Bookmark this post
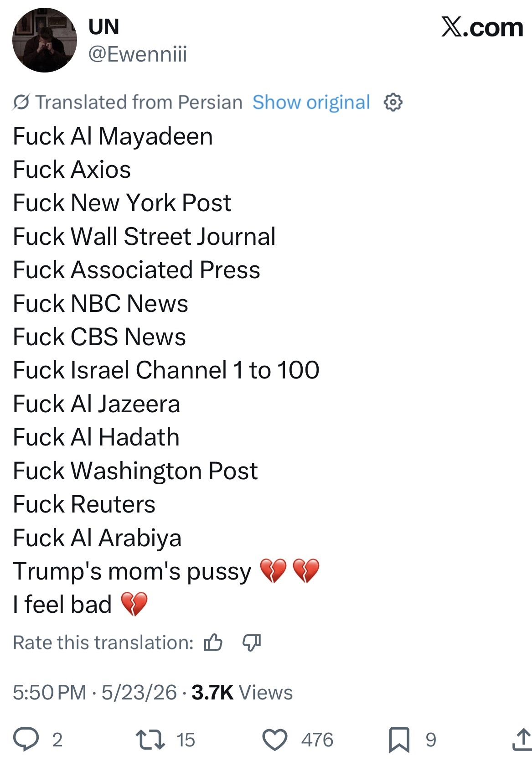Viewport: 532px width, 782px height. [399, 740]
